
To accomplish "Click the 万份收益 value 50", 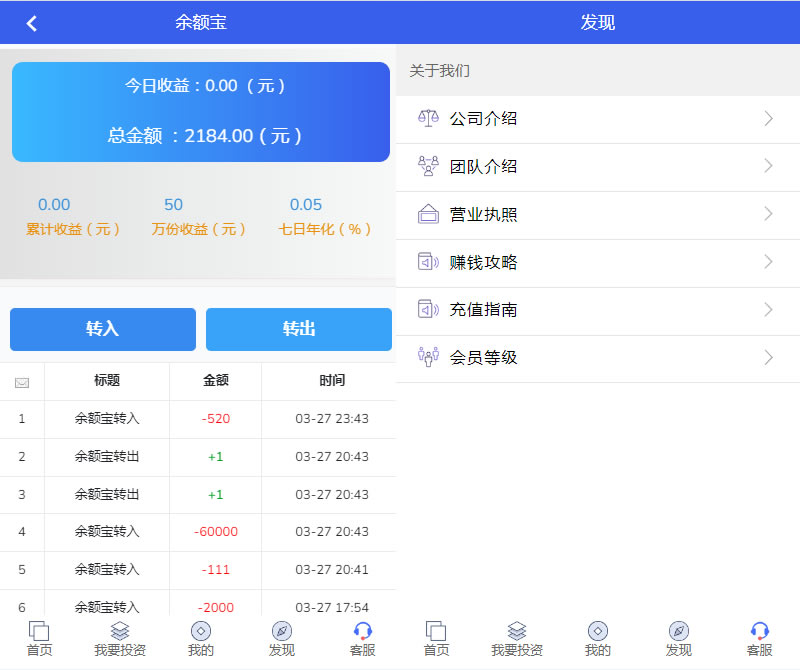I will pos(173,205).
